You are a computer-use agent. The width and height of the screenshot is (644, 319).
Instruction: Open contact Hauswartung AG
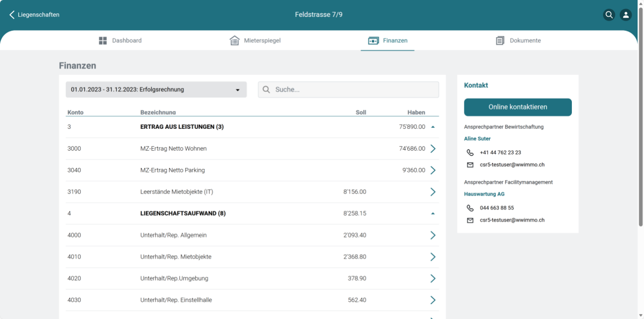coord(484,194)
